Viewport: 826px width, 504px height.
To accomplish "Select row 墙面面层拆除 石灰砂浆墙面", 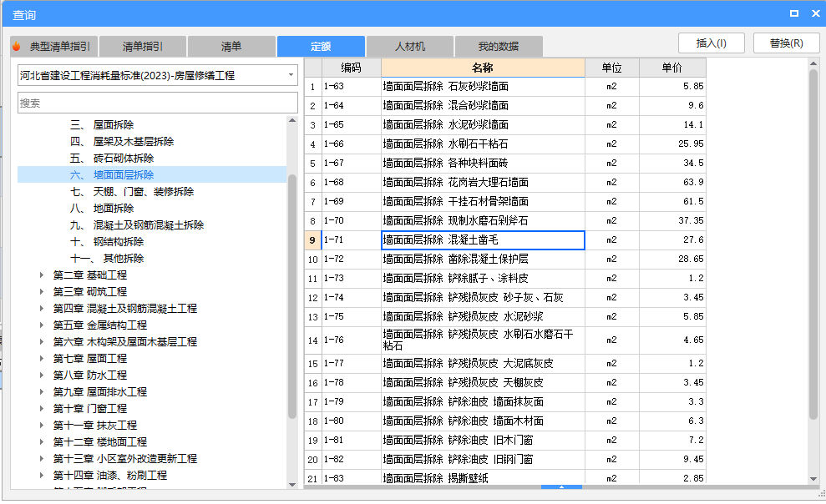I will (504, 86).
